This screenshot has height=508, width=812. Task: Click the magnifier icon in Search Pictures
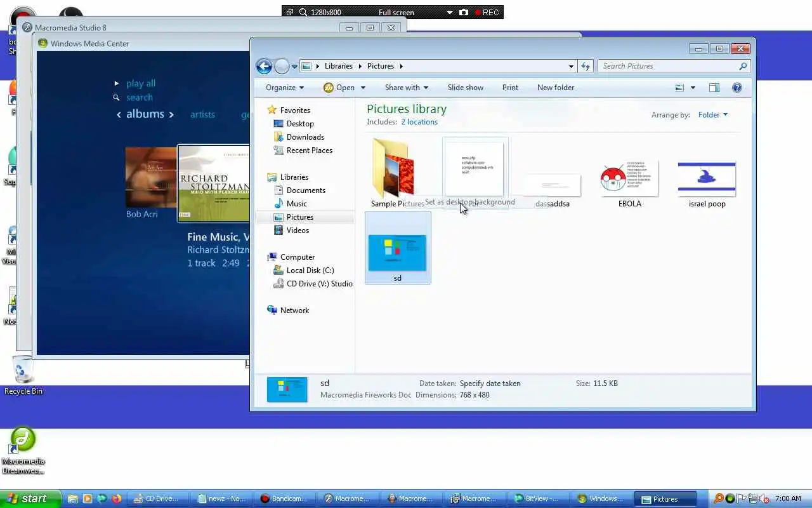tap(743, 66)
